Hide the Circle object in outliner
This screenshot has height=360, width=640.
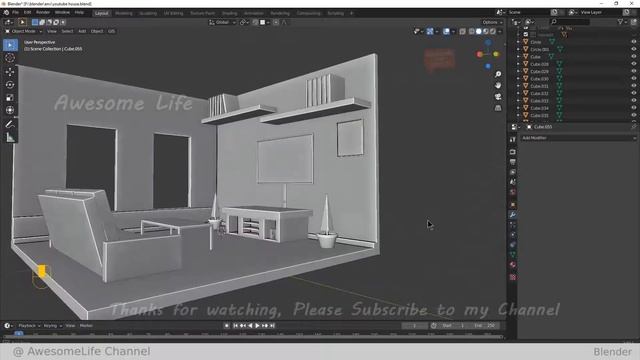[633, 42]
